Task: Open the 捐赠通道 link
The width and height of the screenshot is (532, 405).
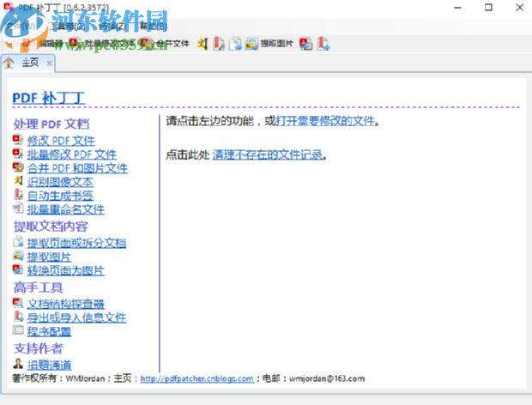Action: pos(49,365)
